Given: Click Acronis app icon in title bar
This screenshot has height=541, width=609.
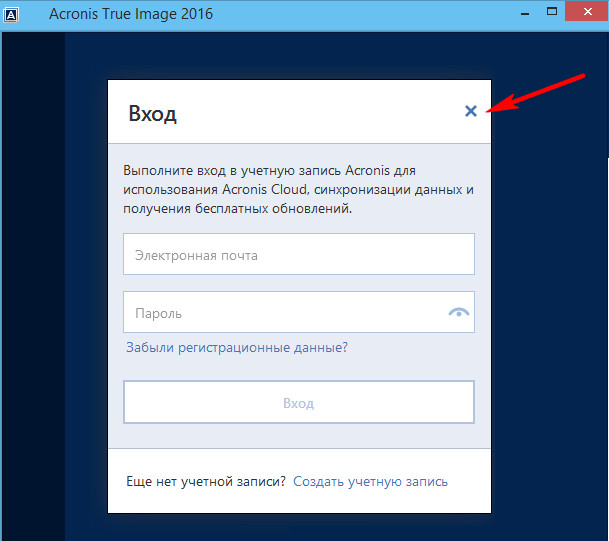Looking at the screenshot, I should click(x=11, y=15).
